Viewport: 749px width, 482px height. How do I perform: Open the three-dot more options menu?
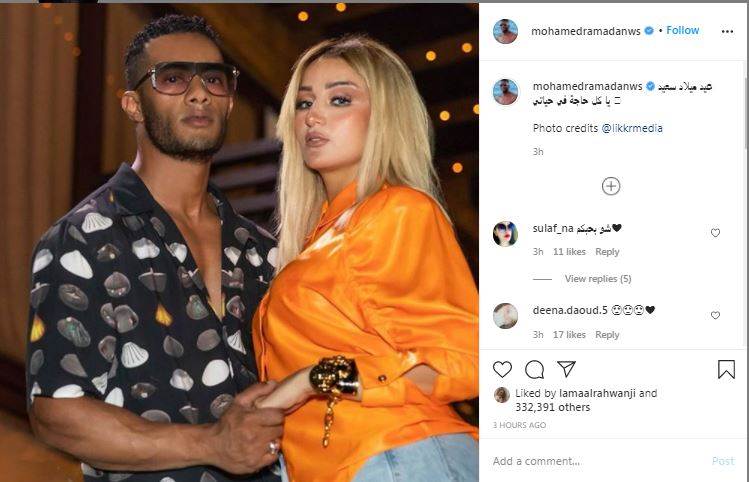727,32
